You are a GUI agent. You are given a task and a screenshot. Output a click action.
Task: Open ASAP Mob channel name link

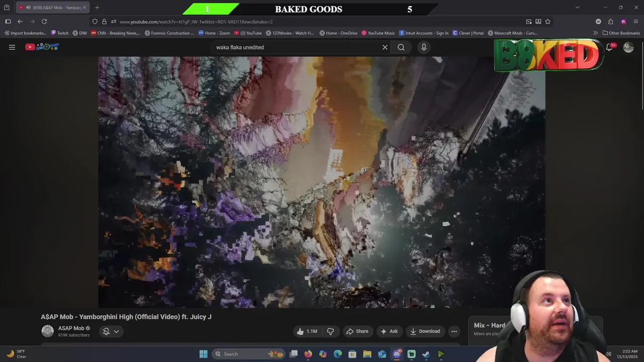[71, 328]
